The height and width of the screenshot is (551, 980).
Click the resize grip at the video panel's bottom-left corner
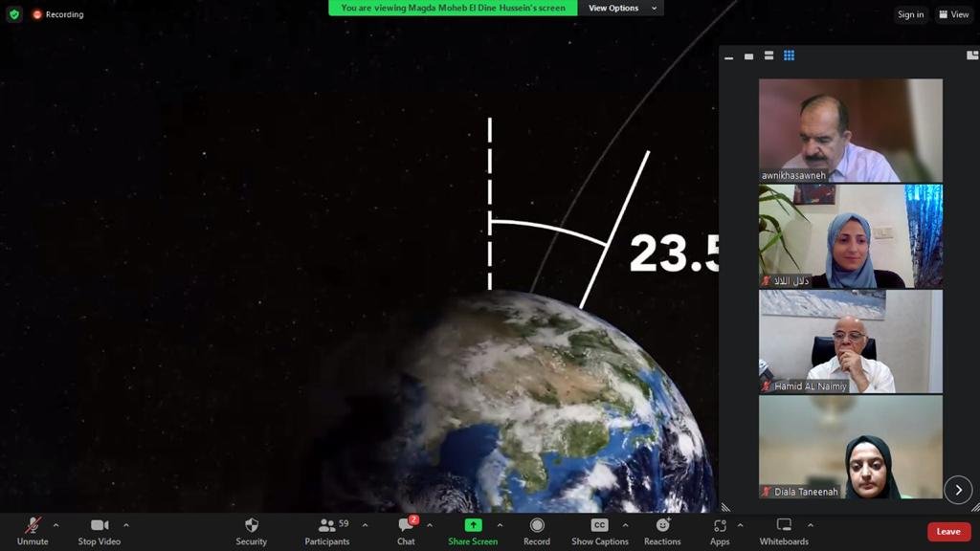725,507
